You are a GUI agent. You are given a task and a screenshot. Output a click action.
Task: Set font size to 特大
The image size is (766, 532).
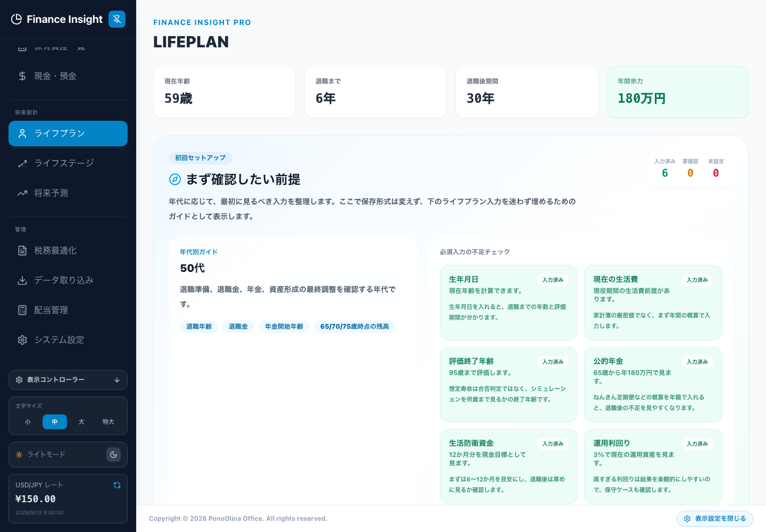click(109, 422)
